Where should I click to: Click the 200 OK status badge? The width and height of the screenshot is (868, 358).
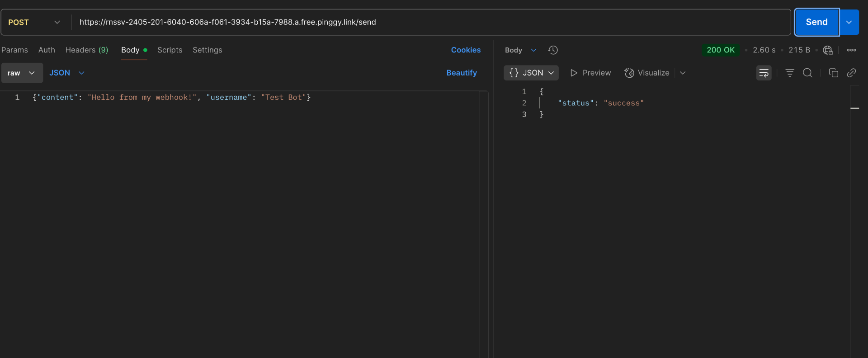pos(721,50)
